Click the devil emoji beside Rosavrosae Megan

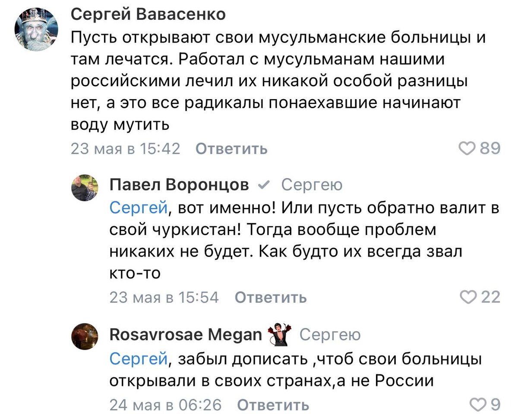[279, 335]
